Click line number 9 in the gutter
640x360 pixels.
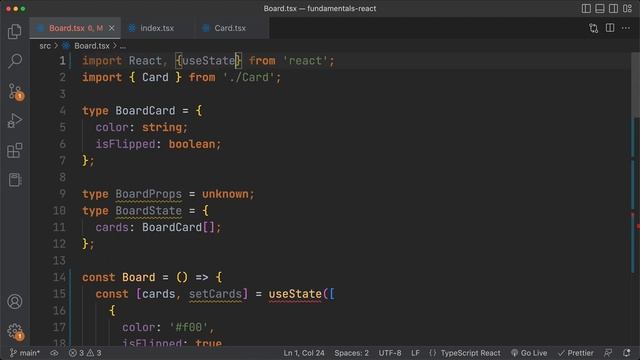(62, 193)
